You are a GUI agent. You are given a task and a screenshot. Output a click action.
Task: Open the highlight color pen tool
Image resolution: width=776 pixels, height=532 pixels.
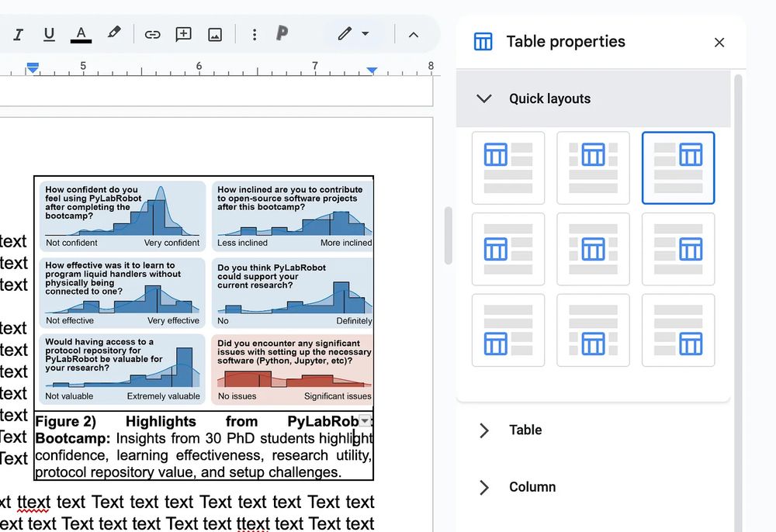(114, 33)
